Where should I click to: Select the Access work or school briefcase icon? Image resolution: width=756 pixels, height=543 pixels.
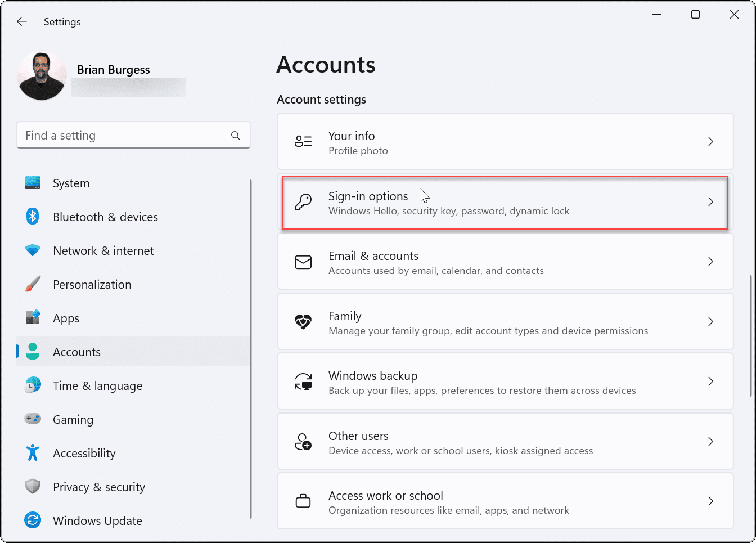point(303,501)
